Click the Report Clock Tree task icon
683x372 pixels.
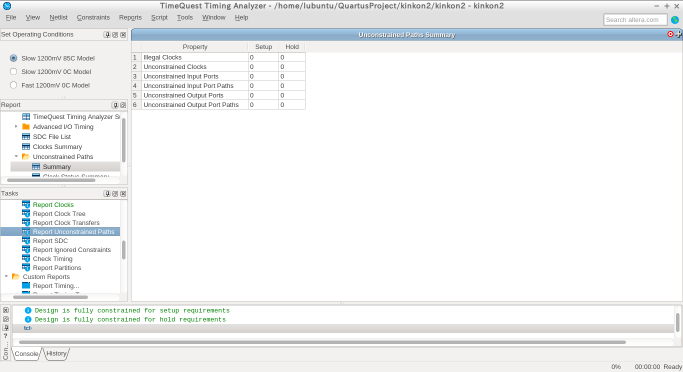click(x=26, y=213)
